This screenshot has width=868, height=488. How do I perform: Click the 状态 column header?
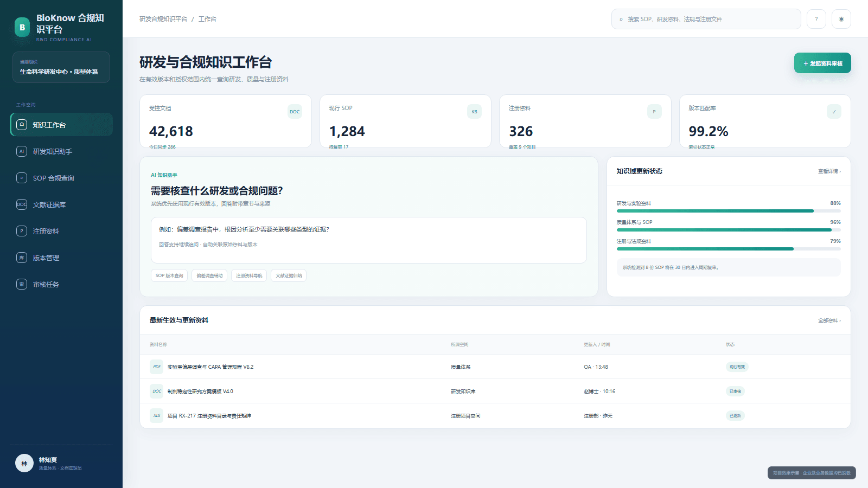click(730, 345)
